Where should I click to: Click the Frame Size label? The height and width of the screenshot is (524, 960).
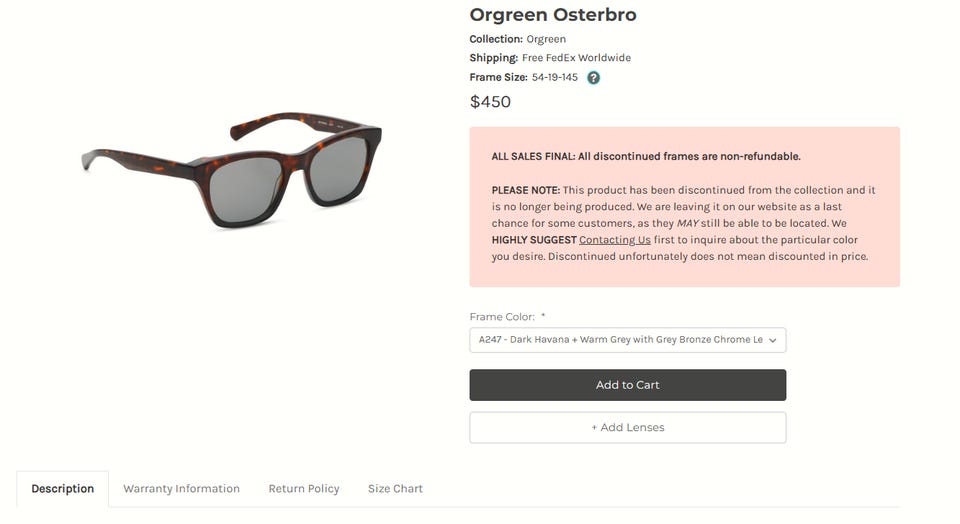(498, 77)
